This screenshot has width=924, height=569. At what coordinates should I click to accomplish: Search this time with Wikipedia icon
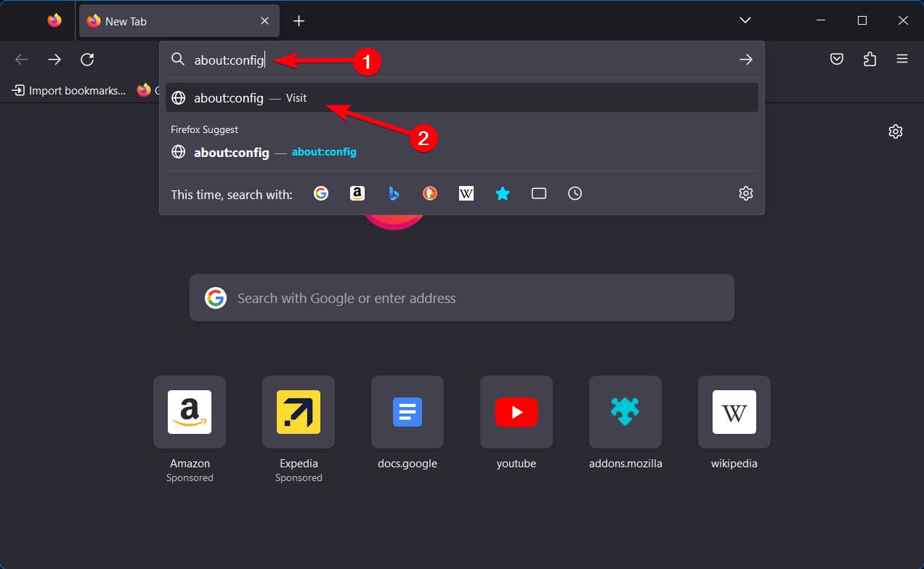click(466, 193)
